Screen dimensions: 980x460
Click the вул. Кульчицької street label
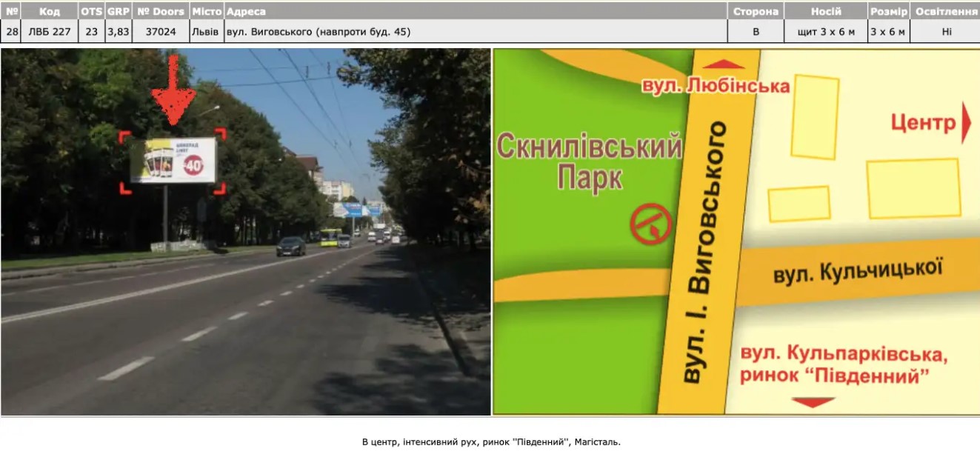pyautogui.click(x=858, y=272)
